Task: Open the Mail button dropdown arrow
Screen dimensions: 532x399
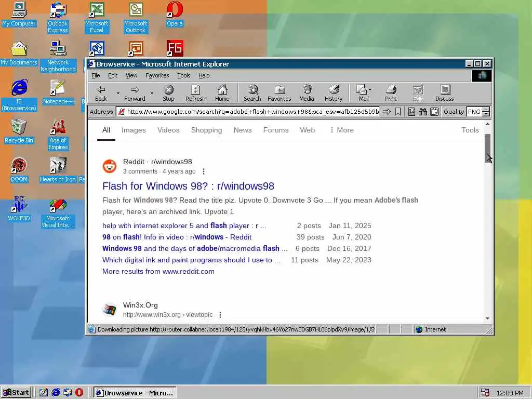Action: (x=370, y=89)
